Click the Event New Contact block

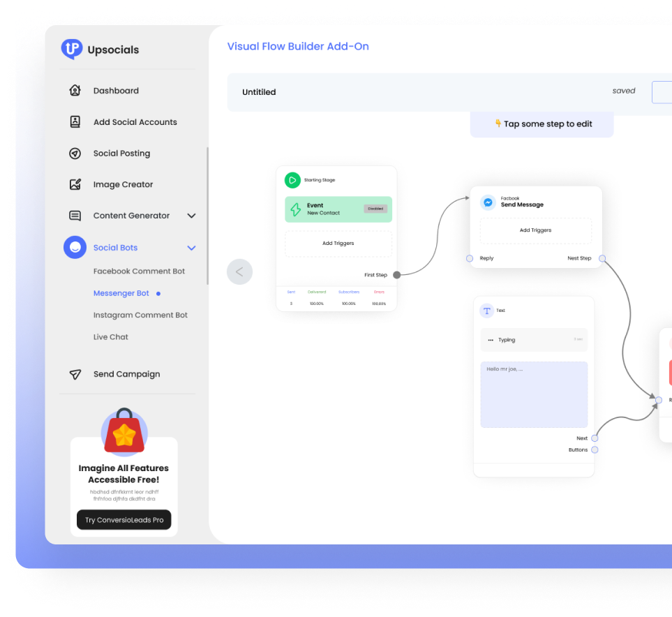[x=338, y=209]
